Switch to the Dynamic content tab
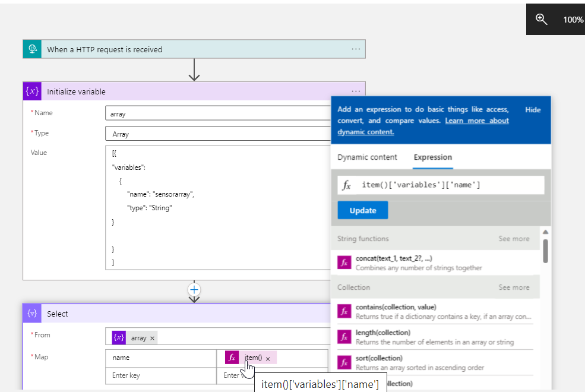585x392 pixels. tap(368, 157)
